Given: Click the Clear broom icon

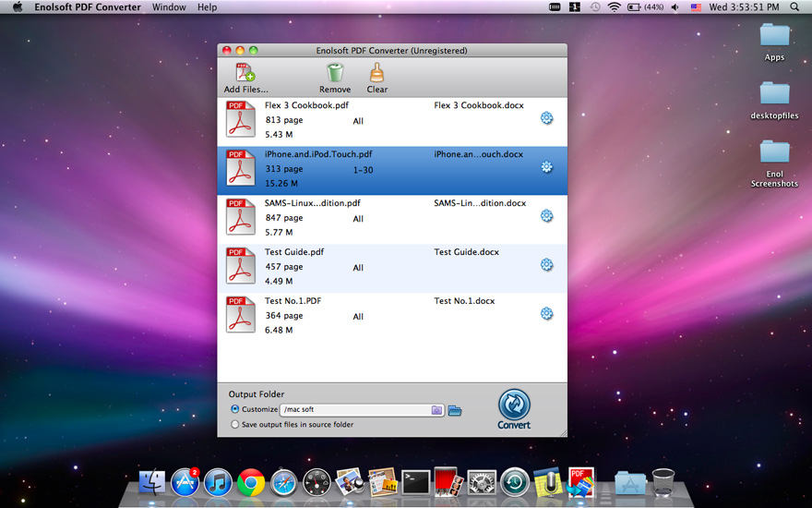Looking at the screenshot, I should coord(376,73).
